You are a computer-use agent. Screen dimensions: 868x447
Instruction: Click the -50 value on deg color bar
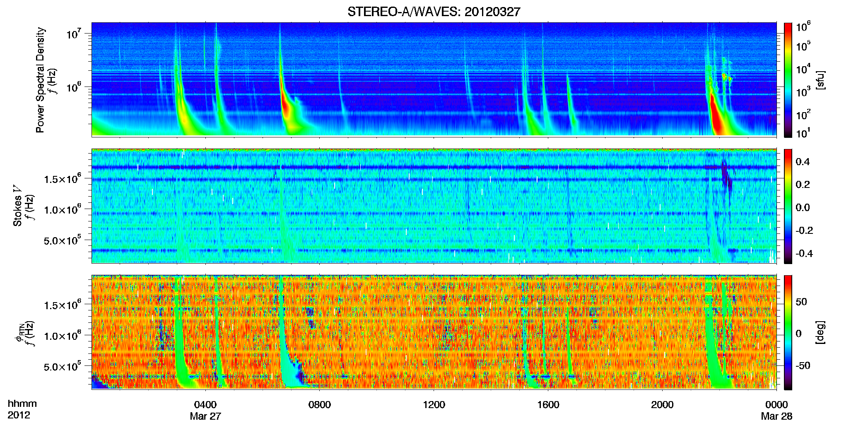pyautogui.click(x=803, y=365)
